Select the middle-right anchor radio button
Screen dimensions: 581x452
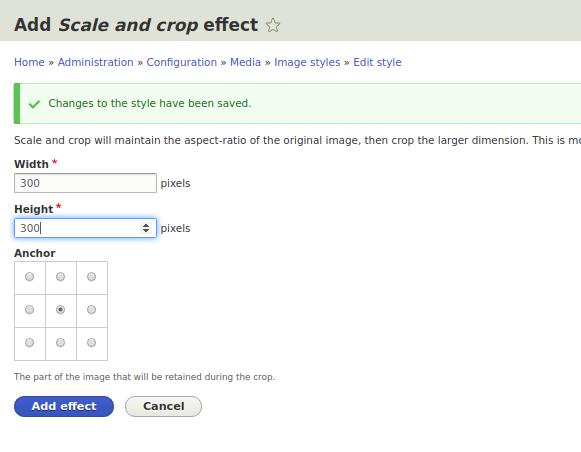tap(92, 309)
